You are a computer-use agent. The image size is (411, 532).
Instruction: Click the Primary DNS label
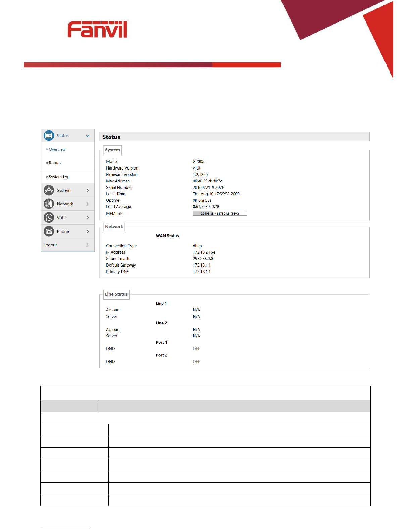coord(117,272)
